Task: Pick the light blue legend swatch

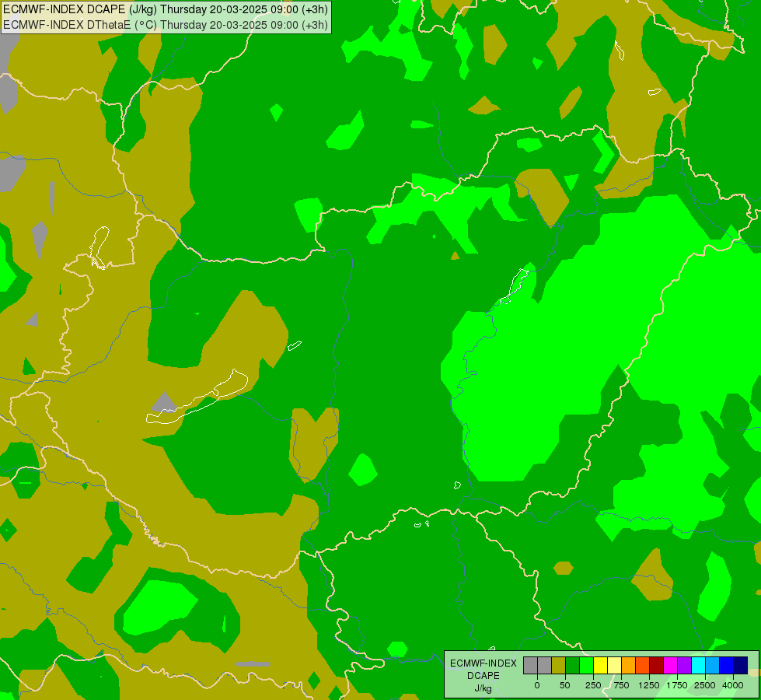Action: point(713,665)
